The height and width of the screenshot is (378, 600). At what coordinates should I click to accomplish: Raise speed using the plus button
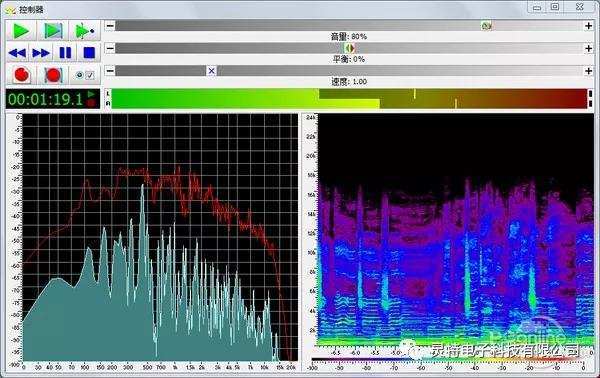[x=589, y=71]
